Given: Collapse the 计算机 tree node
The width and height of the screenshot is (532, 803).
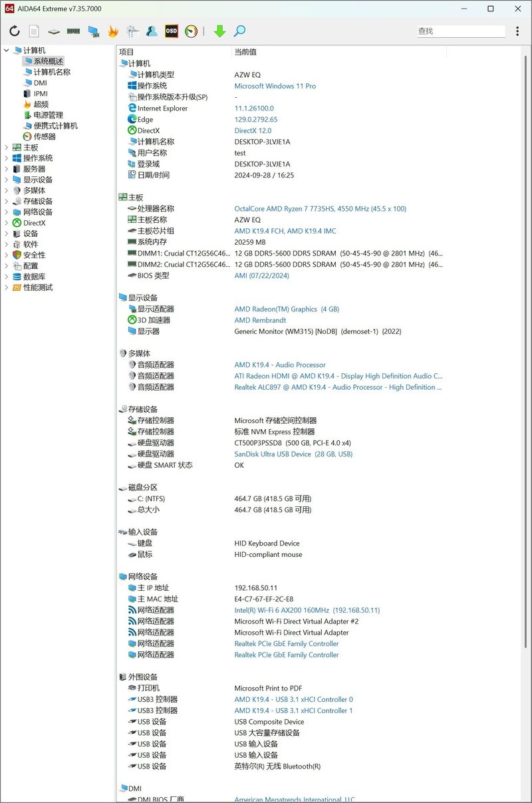Looking at the screenshot, I should pyautogui.click(x=7, y=51).
